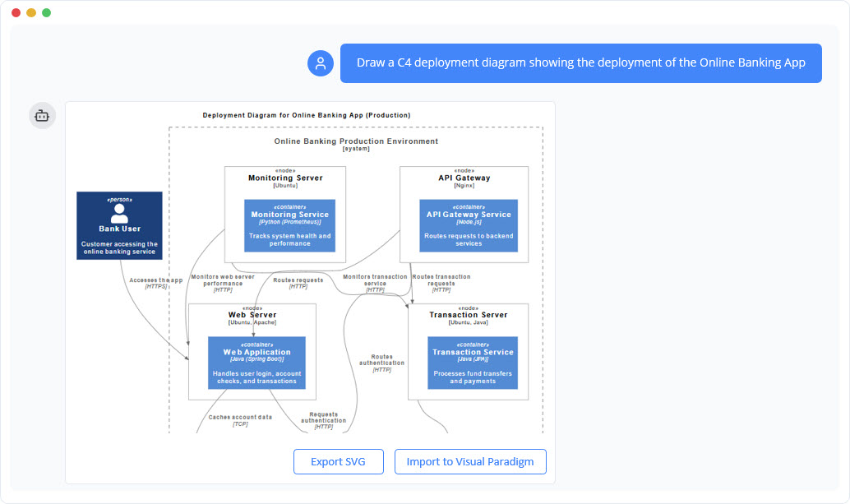Click the deployment diagram title text
Viewport: 850px width, 504px height.
pyautogui.click(x=307, y=115)
